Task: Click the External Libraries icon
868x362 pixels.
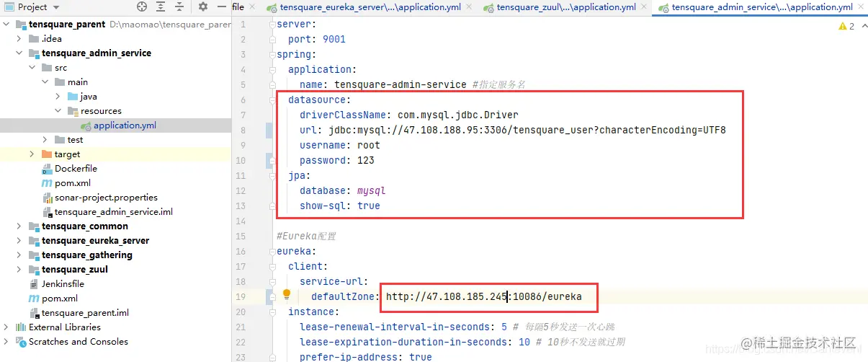Action: [x=21, y=327]
